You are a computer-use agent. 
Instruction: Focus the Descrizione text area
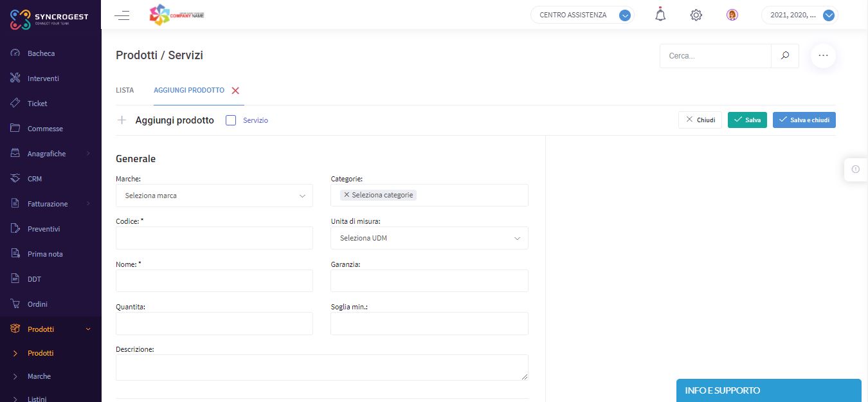pos(322,367)
